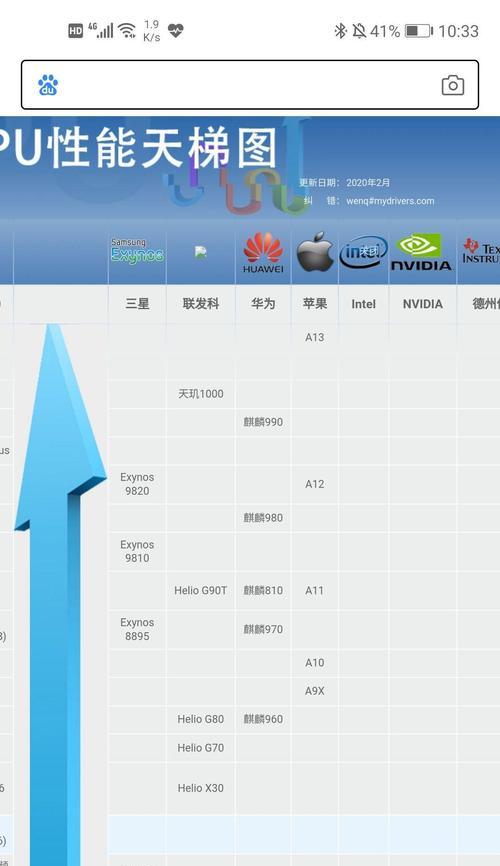Tap the Bluetooth status icon
Screen dimensions: 500x866
point(340,31)
